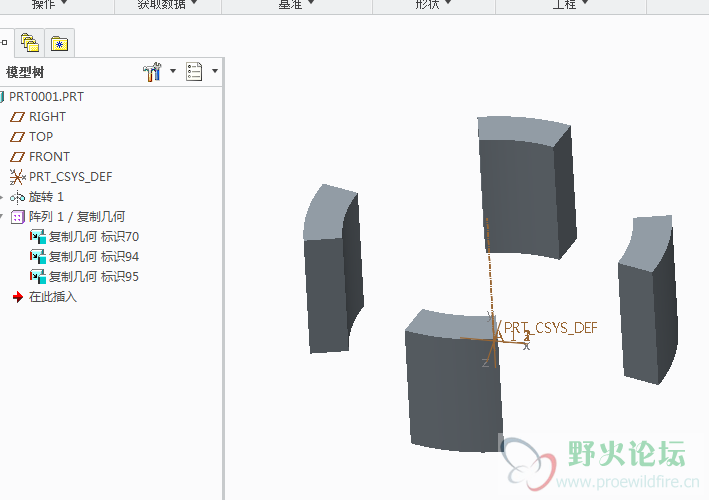Collapse the 阵列 1 pattern node
The width and height of the screenshot is (709, 500).
(3, 217)
